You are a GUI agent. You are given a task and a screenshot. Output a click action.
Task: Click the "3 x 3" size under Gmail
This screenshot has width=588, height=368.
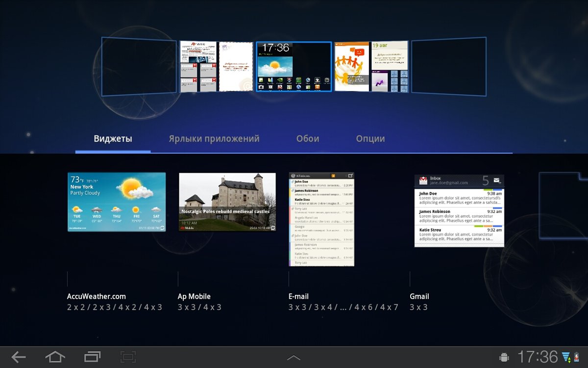click(x=419, y=308)
